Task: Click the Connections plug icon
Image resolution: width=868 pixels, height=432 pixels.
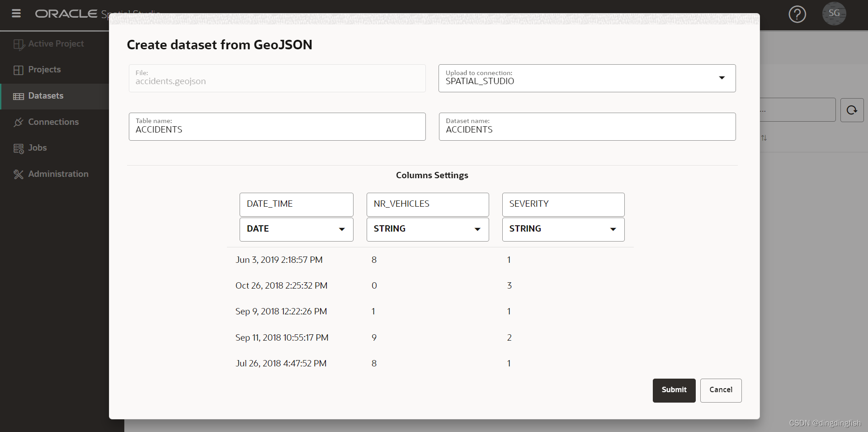Action: [19, 122]
